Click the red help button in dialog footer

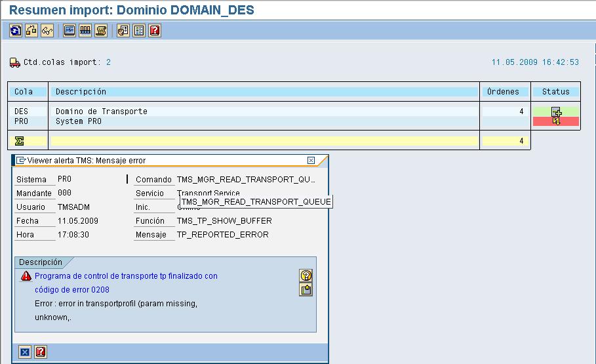pyautogui.click(x=41, y=352)
